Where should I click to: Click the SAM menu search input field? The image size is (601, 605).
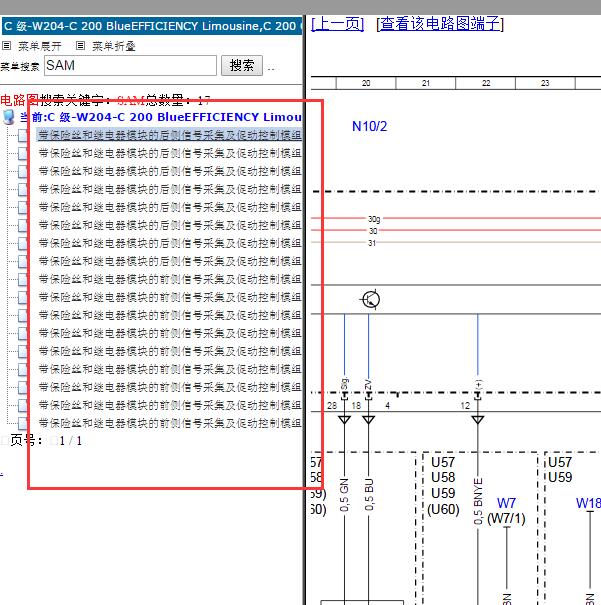(x=130, y=65)
